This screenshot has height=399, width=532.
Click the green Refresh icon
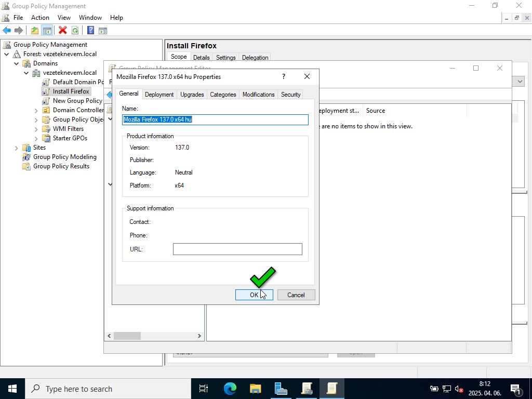point(75,31)
